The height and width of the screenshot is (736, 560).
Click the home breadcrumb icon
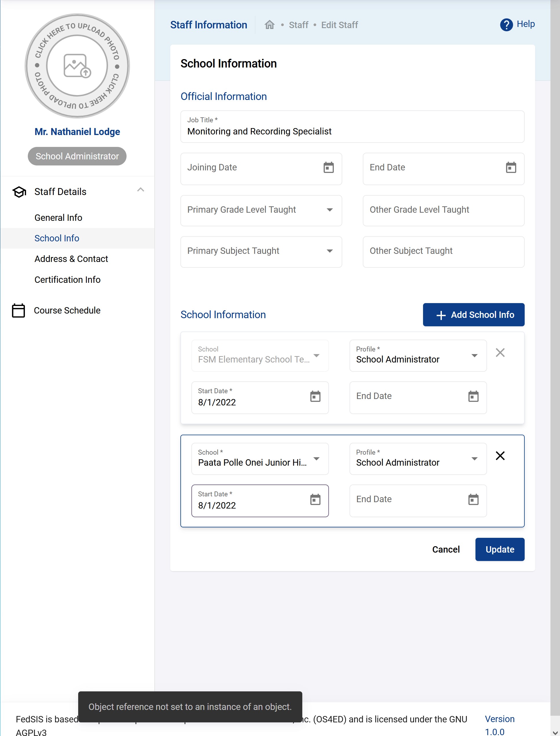pyautogui.click(x=269, y=25)
